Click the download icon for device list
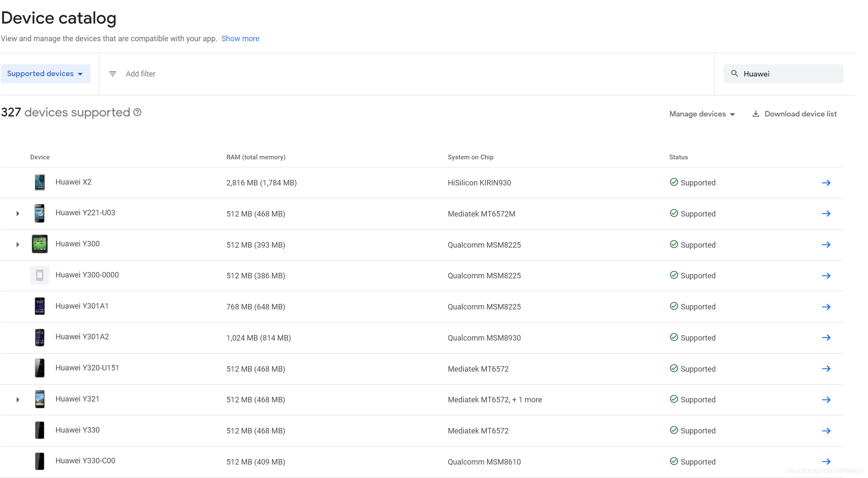The height and width of the screenshot is (478, 868). pos(756,114)
